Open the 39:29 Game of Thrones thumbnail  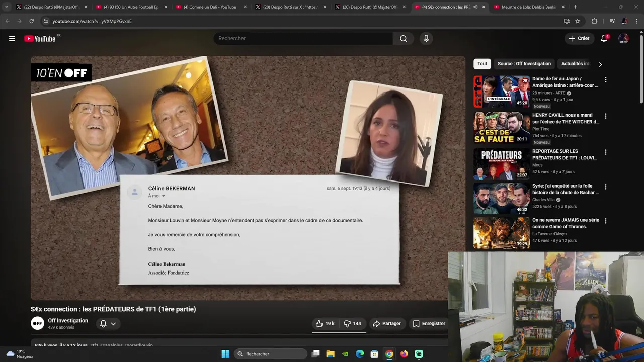click(x=502, y=232)
